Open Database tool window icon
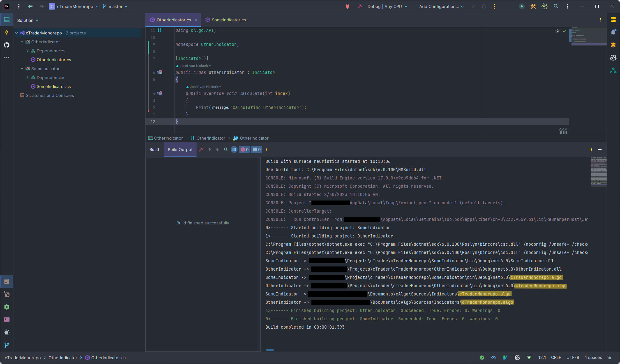 tap(613, 45)
